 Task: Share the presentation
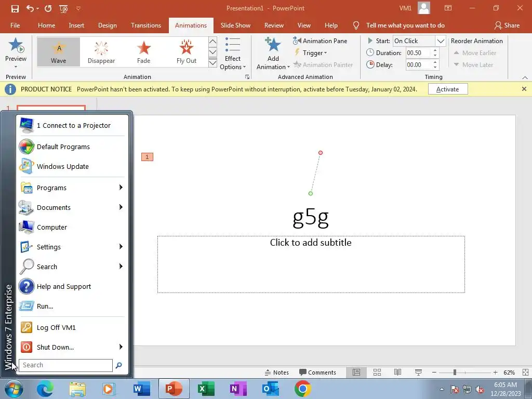[x=507, y=25]
